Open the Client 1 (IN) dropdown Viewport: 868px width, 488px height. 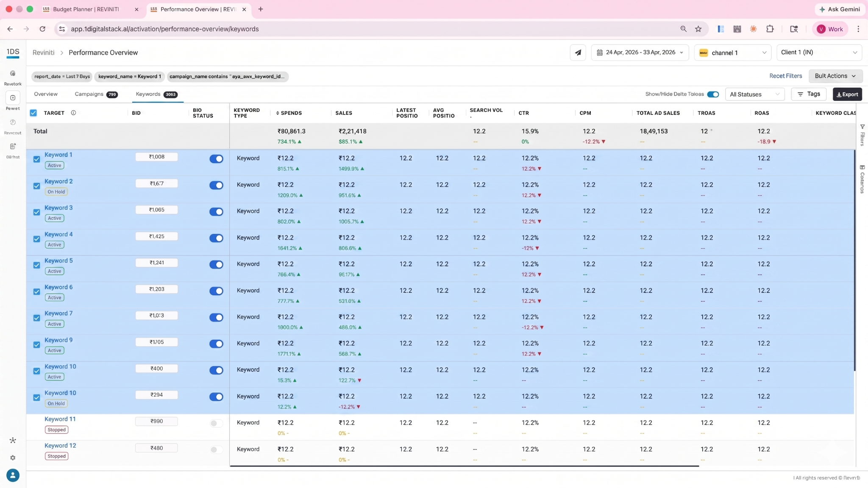click(819, 53)
